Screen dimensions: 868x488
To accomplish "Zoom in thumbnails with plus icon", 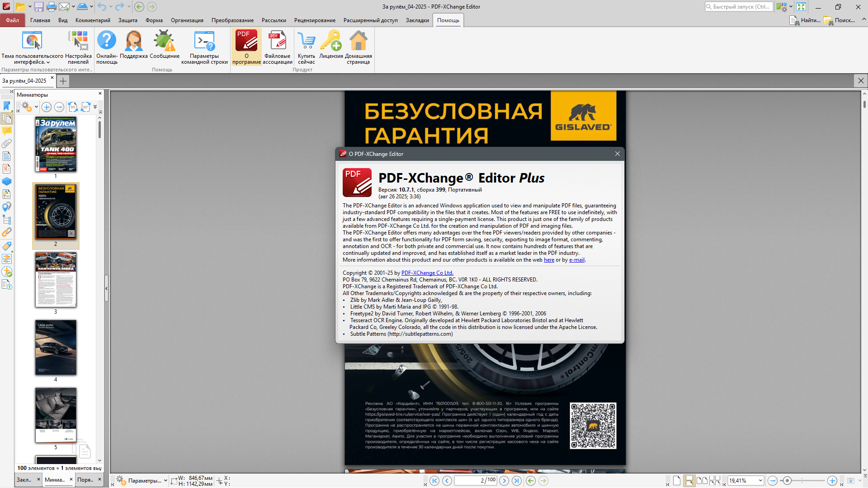I will pos(47,107).
